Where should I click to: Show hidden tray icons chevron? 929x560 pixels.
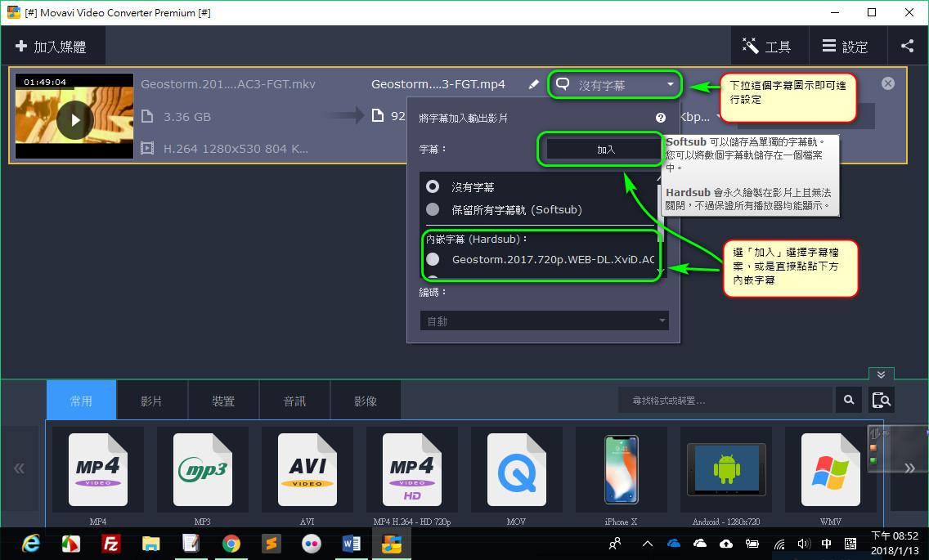tap(648, 544)
